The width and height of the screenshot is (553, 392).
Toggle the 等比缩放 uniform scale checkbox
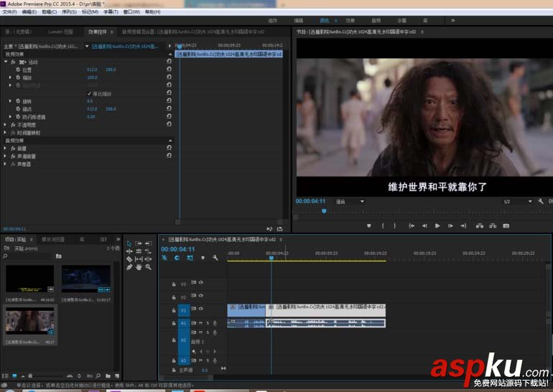point(89,93)
